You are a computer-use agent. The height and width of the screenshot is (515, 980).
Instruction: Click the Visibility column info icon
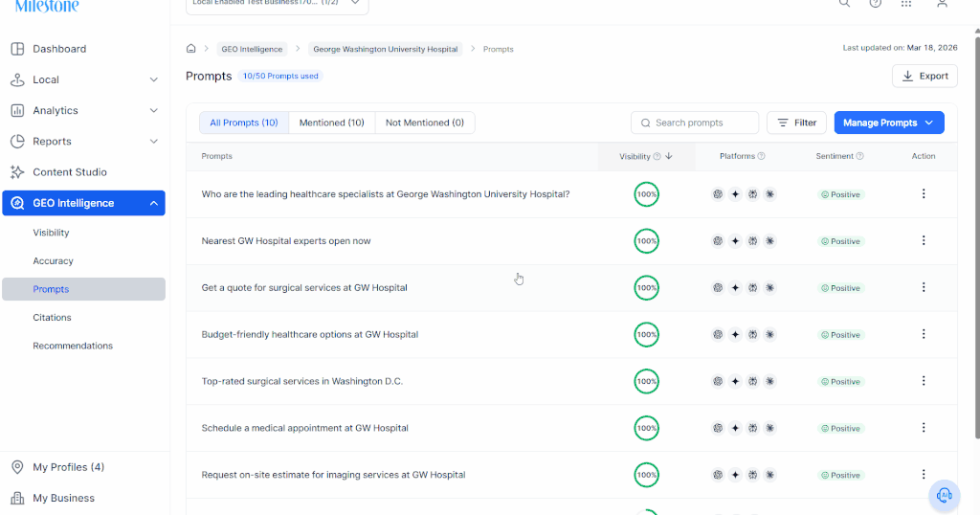click(657, 156)
